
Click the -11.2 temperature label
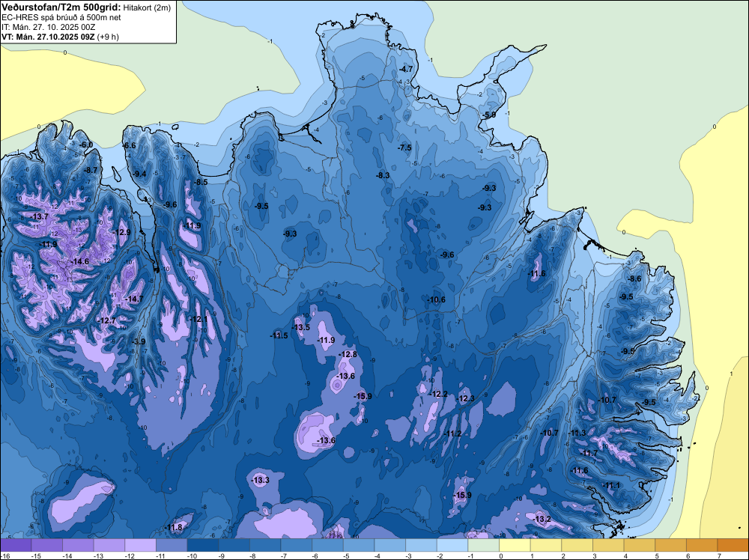tap(452, 433)
